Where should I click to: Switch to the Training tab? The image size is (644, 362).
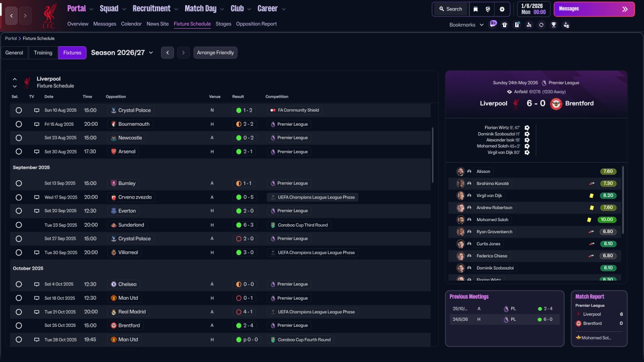coord(43,53)
